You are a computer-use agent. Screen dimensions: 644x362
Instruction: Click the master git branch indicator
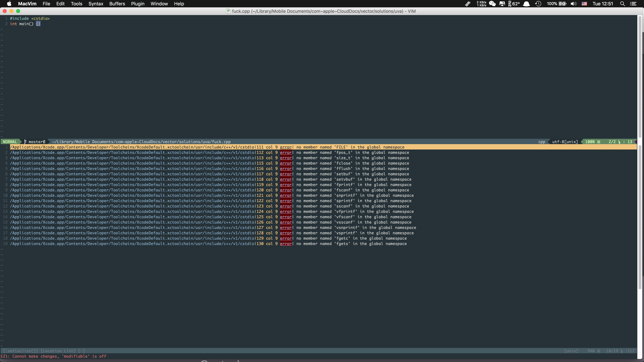coord(35,142)
